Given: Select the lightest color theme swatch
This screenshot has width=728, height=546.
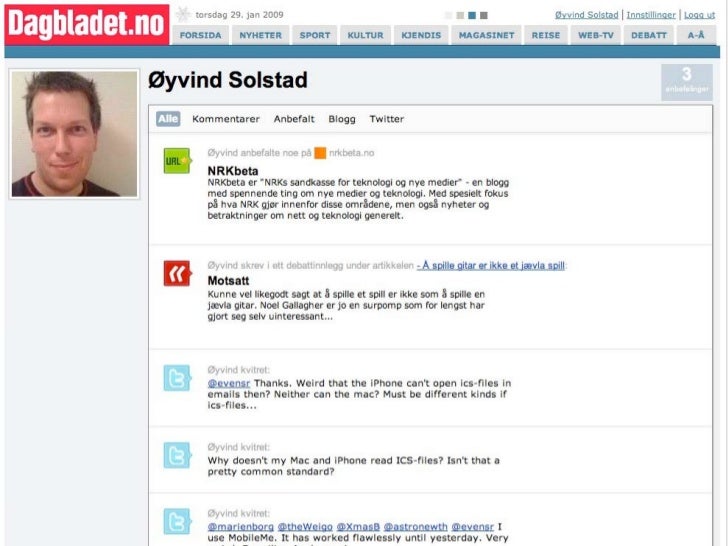Looking at the screenshot, I should coord(448,15).
